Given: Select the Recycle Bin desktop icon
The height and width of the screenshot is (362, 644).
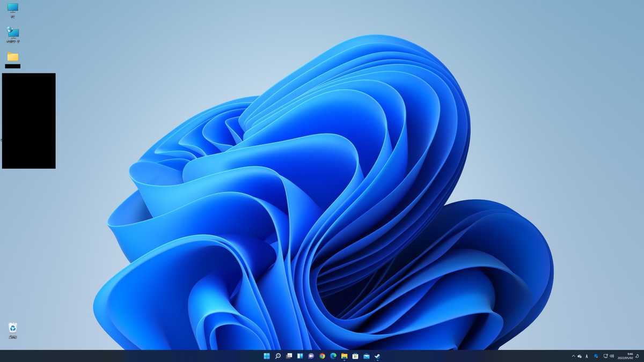Looking at the screenshot, I should pos(13,330).
